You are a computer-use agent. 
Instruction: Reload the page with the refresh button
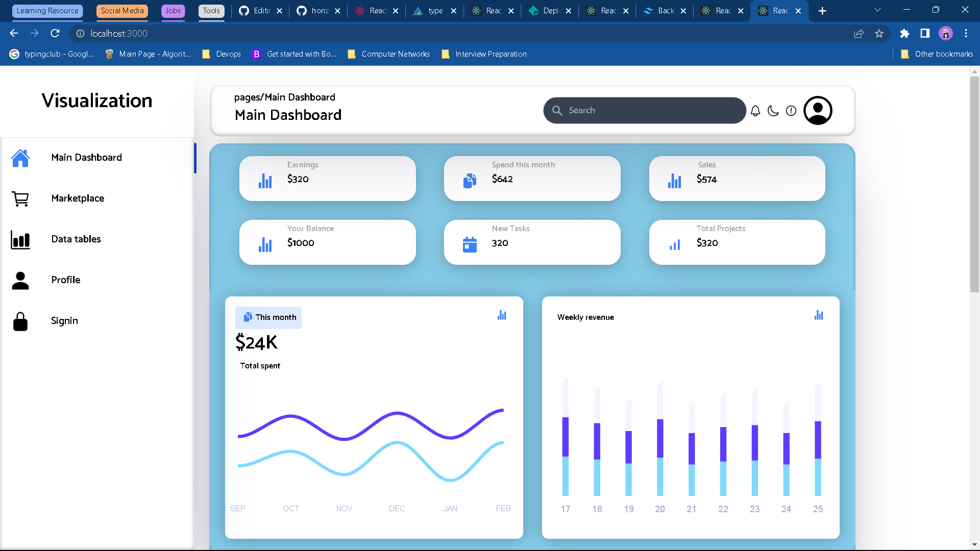point(55,33)
